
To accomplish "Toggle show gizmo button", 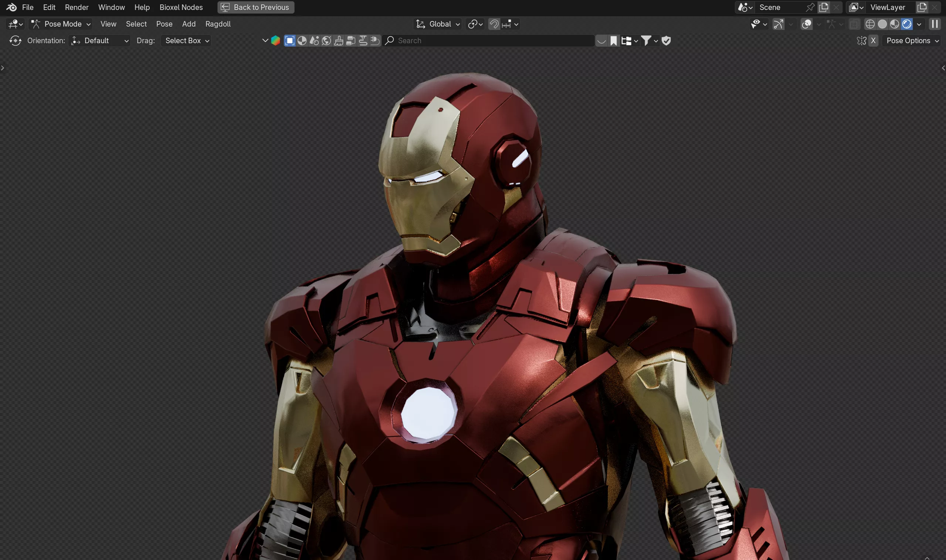I will coord(778,24).
